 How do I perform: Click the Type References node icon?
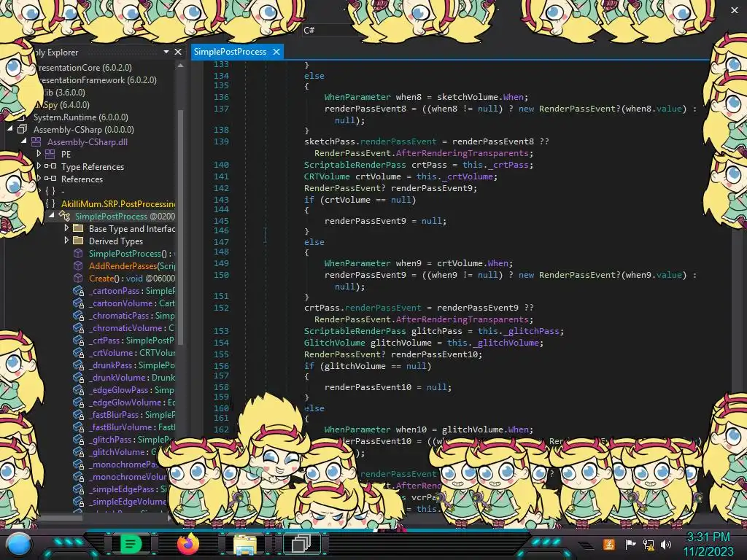point(50,167)
